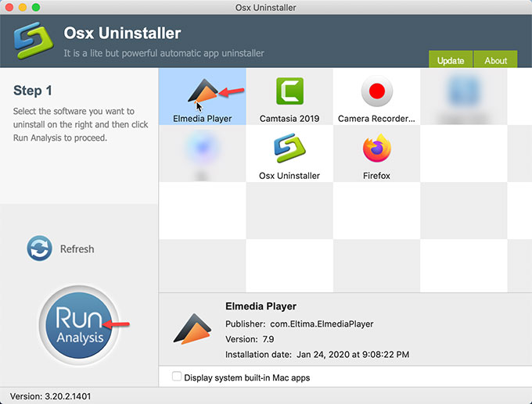
Task: Close the Osx Uninstaller window
Action: click(9, 7)
